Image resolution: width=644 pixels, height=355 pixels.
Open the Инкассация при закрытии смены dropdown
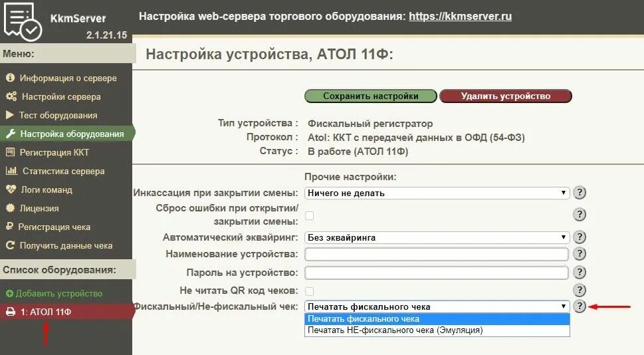[437, 193]
